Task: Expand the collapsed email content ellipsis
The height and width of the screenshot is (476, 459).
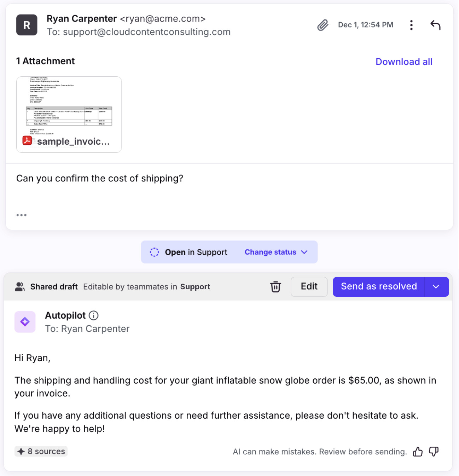Action: click(22, 215)
